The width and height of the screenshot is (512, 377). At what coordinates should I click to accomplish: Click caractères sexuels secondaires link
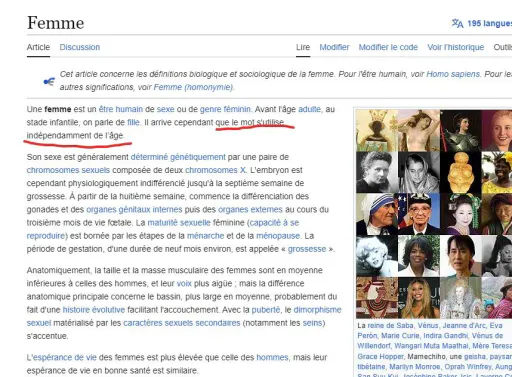point(182,323)
